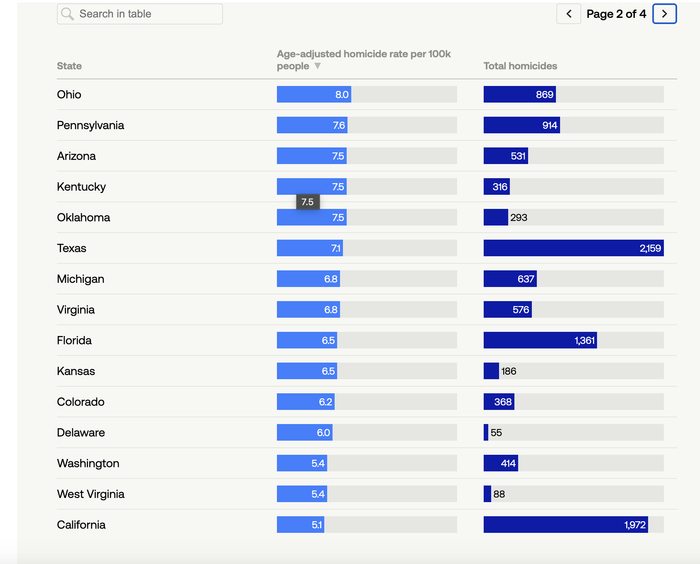Select the Pennsylvania row label
Screen dimensions: 700x564
(90, 125)
